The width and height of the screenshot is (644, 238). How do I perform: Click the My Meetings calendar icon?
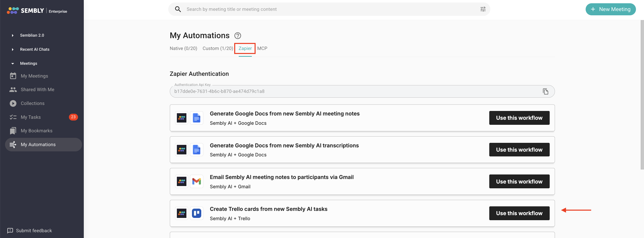13,76
